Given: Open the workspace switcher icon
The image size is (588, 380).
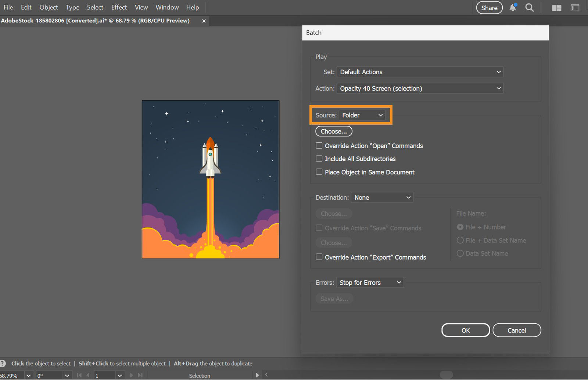Looking at the screenshot, I should point(574,7).
